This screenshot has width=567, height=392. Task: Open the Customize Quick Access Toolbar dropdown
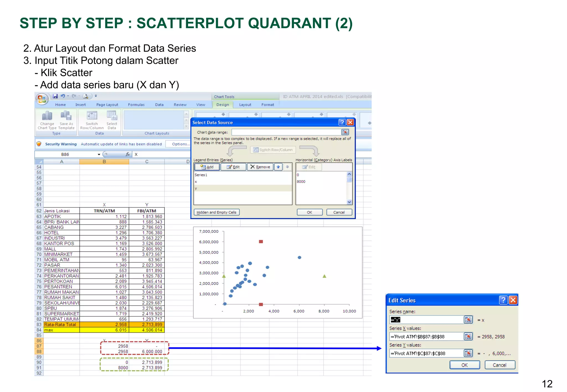(x=96, y=96)
